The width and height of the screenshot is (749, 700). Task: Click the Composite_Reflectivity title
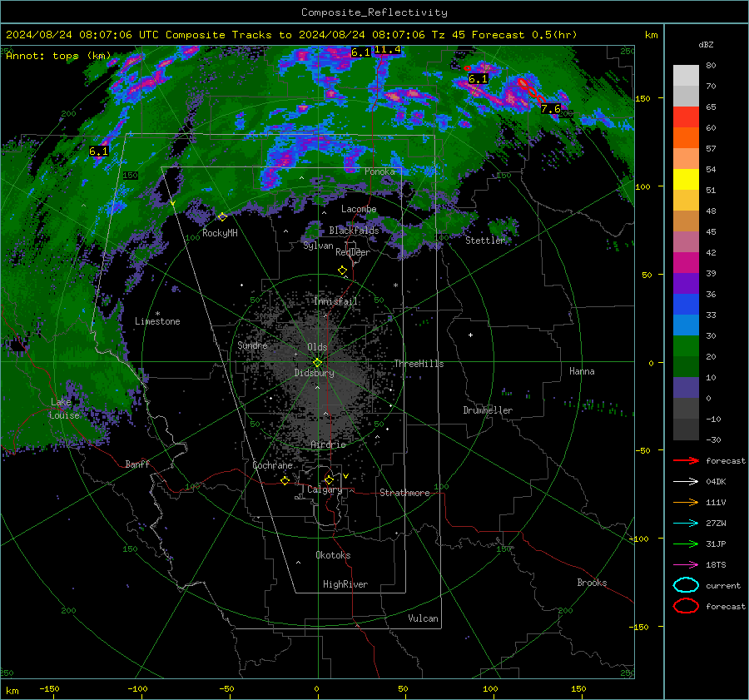coord(374,12)
